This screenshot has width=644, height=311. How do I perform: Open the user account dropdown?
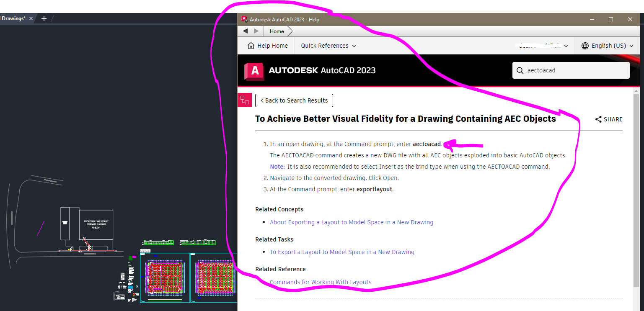click(543, 46)
